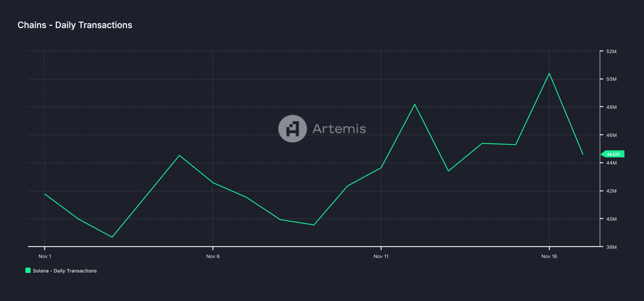Image resolution: width=644 pixels, height=301 pixels.
Task: Toggle Solana - Daily Transactions legend label
Action: coord(65,271)
